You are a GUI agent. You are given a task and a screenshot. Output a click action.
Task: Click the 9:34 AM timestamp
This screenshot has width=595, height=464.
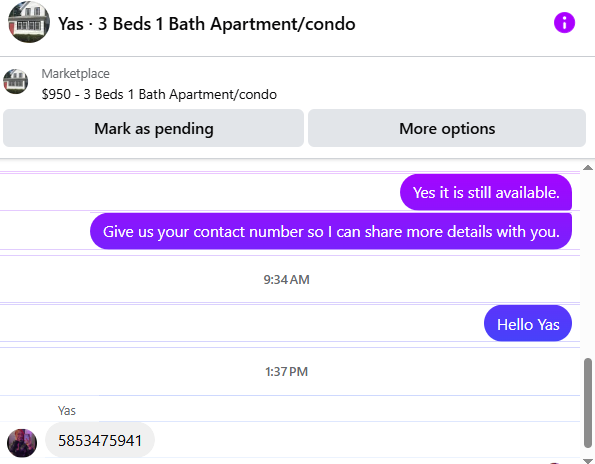point(286,280)
